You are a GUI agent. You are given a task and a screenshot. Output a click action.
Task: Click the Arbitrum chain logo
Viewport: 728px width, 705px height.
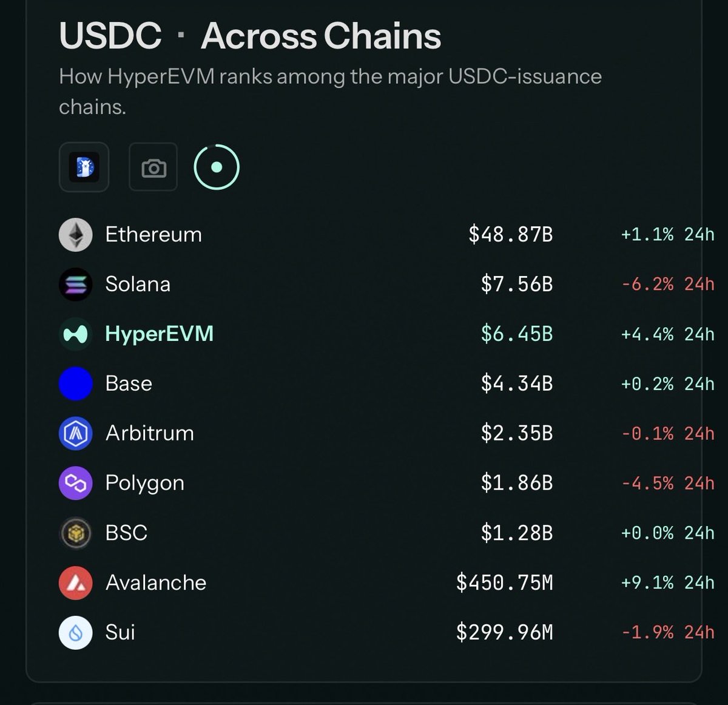pyautogui.click(x=76, y=433)
